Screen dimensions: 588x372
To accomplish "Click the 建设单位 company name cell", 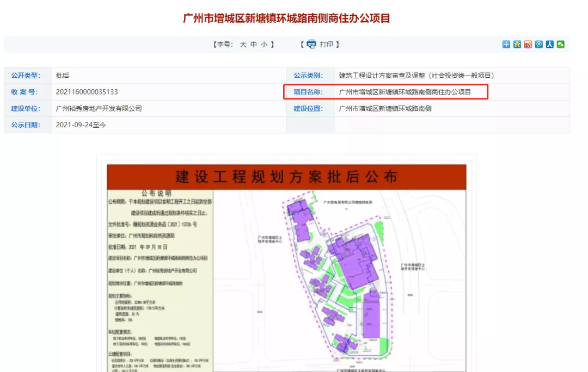I will [x=99, y=108].
